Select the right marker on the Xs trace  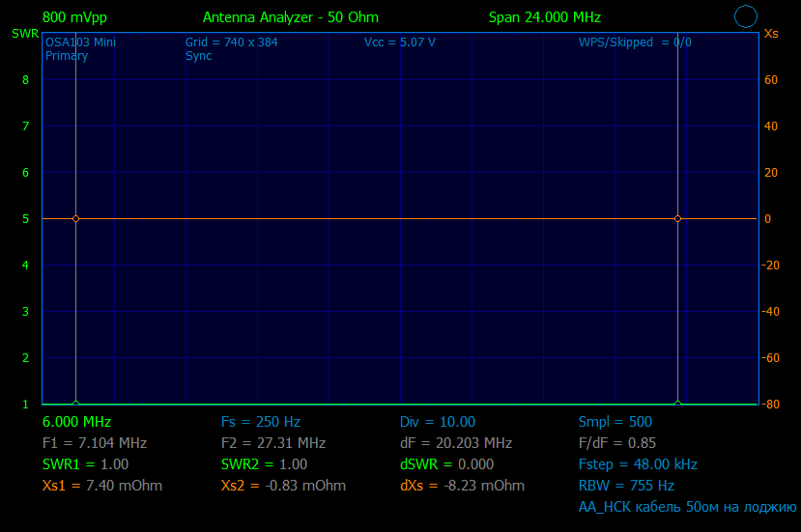pyautogui.click(x=677, y=219)
